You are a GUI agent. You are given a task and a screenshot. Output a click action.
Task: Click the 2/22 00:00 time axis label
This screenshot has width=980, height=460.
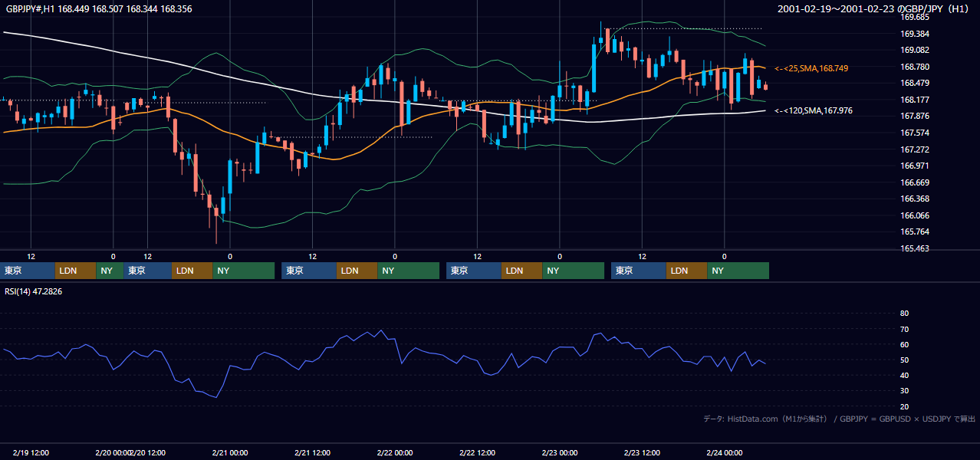(395, 452)
